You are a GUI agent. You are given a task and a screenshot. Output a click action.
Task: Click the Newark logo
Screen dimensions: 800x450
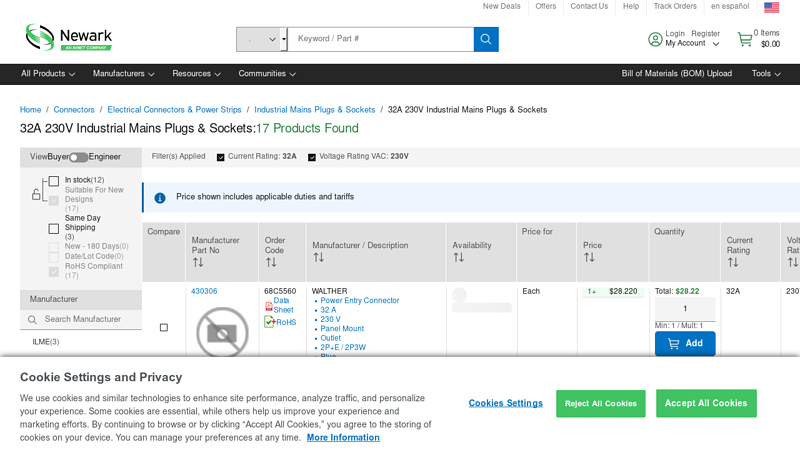point(68,37)
